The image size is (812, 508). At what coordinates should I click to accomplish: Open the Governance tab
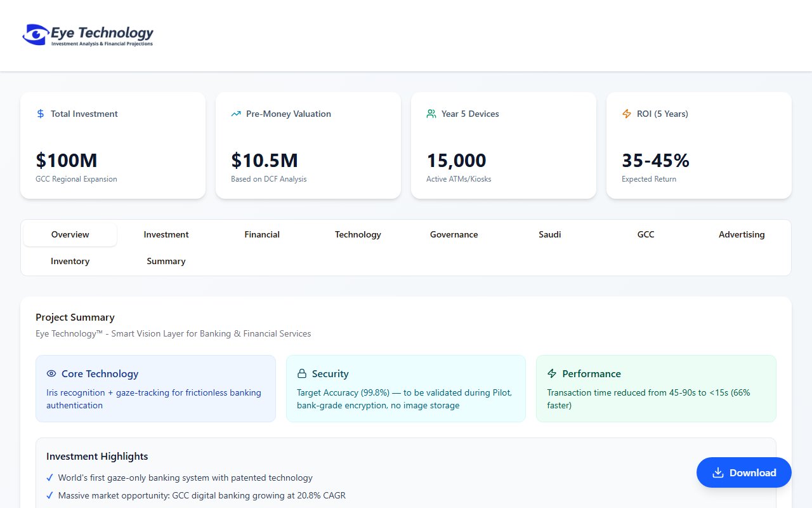coord(454,234)
